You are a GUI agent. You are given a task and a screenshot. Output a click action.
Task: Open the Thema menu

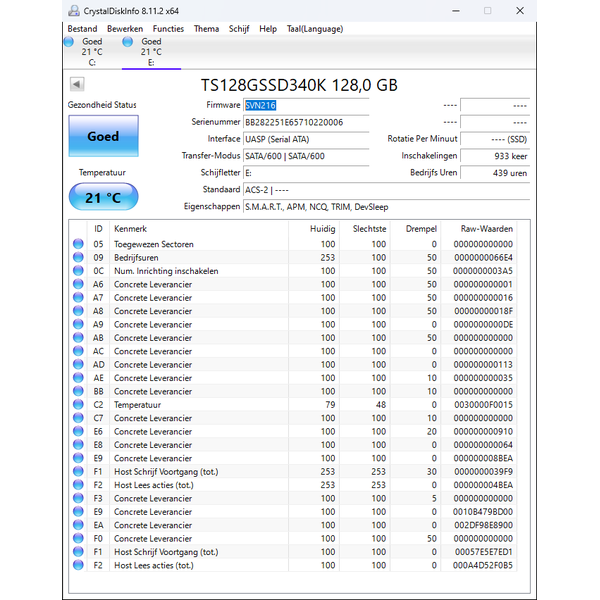click(206, 29)
